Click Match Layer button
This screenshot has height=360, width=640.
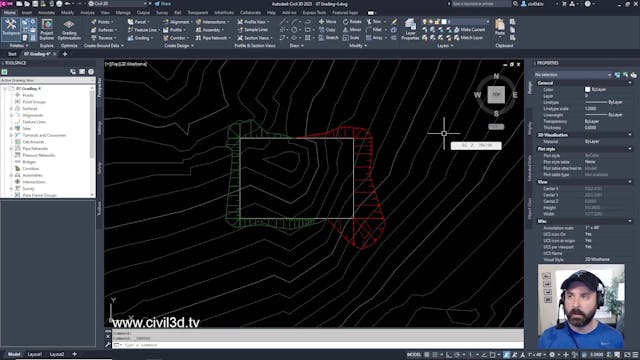point(469,38)
